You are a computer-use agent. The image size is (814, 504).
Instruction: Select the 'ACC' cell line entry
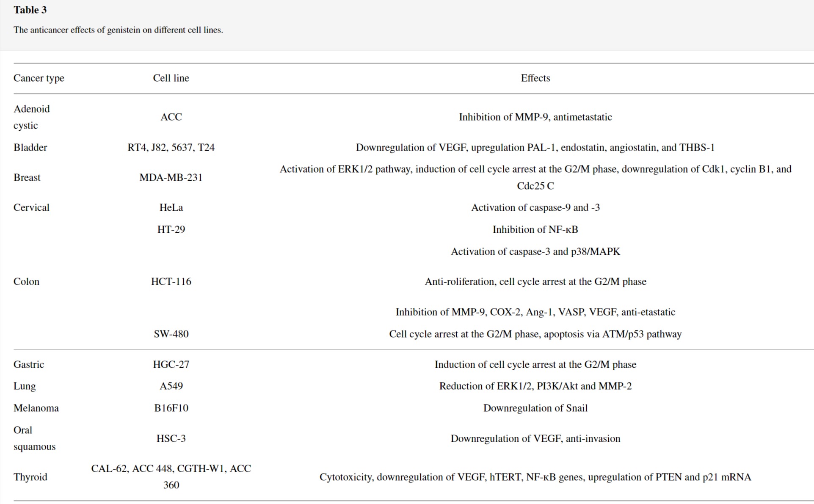171,117
